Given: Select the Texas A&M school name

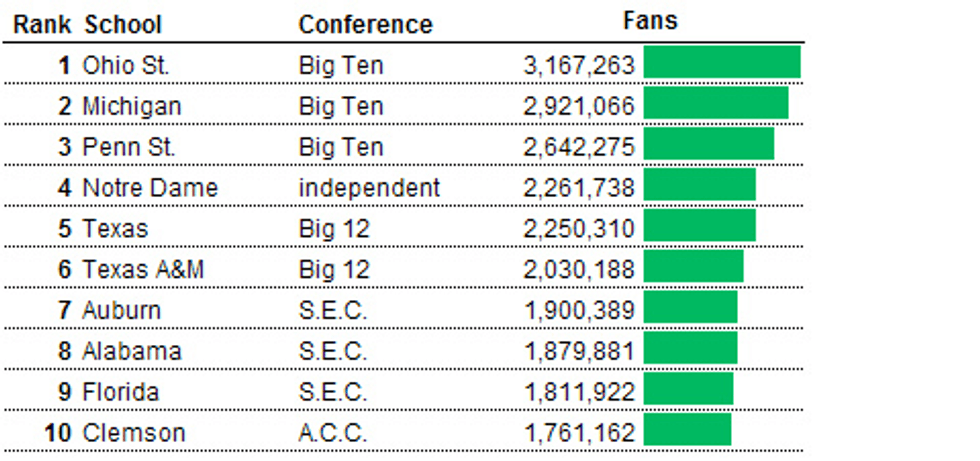Looking at the screenshot, I should 143,270.
